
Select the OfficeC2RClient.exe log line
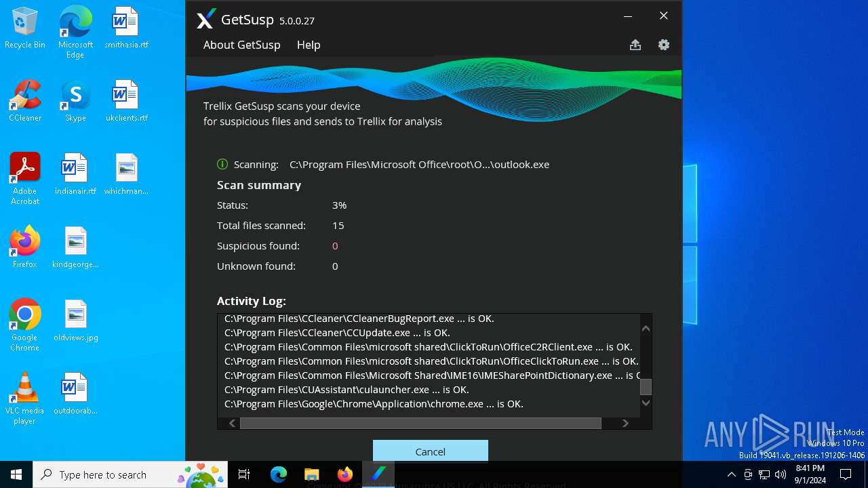click(429, 347)
